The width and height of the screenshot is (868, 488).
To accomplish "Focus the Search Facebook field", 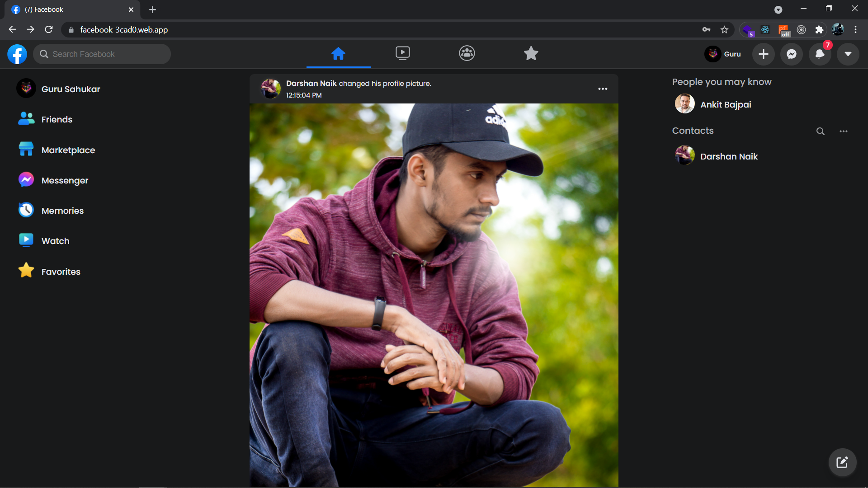I will click(102, 54).
